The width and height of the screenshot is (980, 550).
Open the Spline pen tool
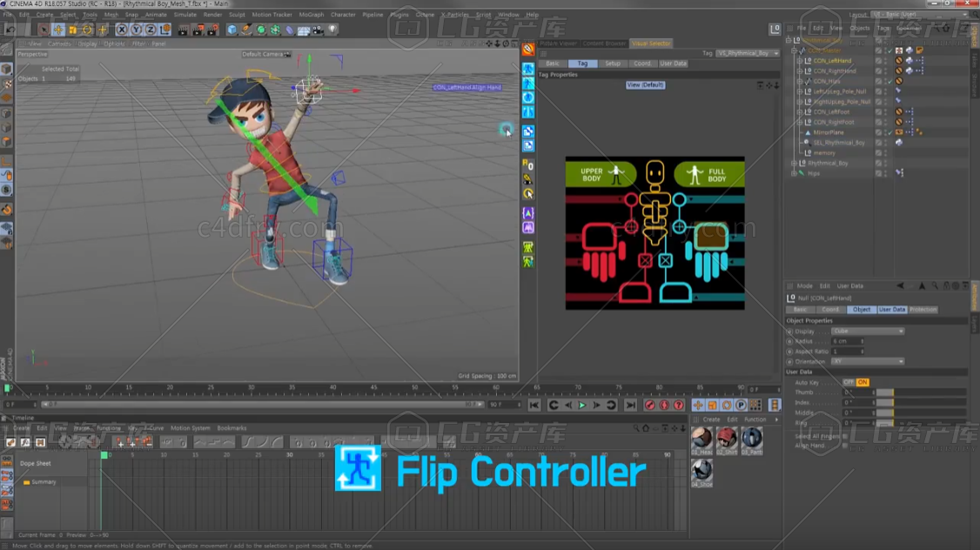pyautogui.click(x=247, y=30)
